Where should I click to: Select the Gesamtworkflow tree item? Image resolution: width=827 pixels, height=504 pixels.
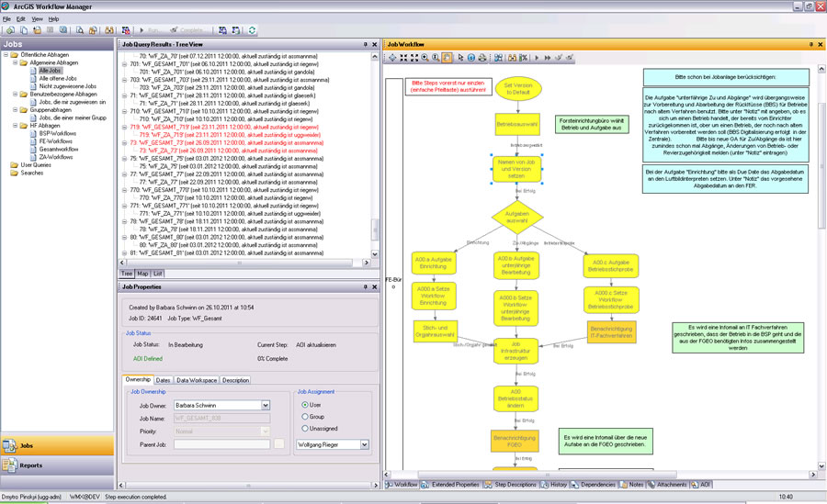coord(57,149)
